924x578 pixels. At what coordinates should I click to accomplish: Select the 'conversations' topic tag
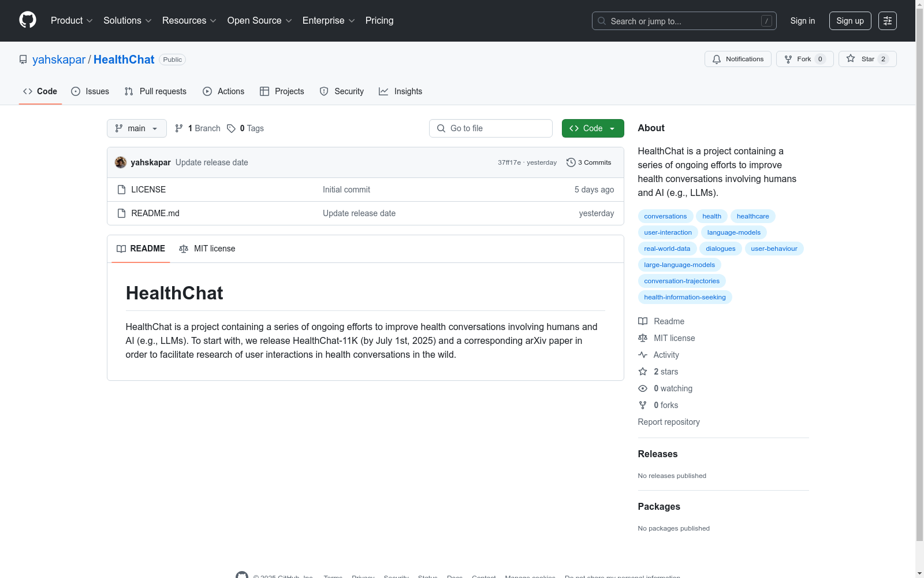click(665, 216)
